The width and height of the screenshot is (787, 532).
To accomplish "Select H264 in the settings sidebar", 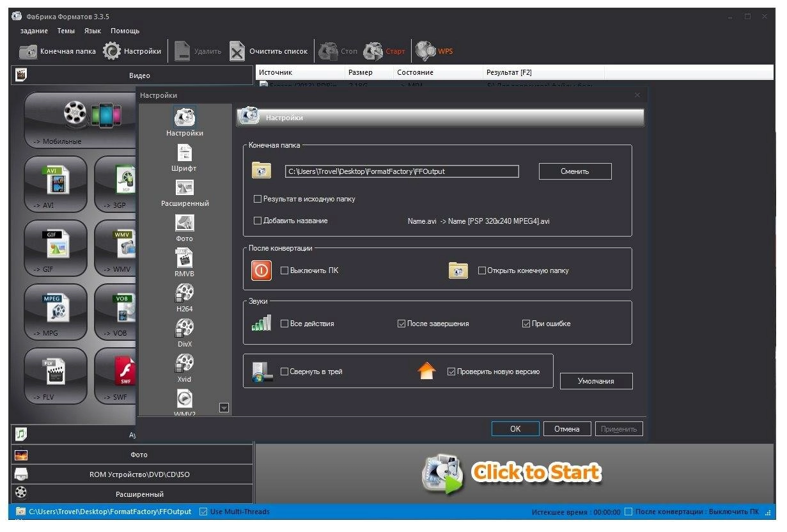I will (x=185, y=299).
